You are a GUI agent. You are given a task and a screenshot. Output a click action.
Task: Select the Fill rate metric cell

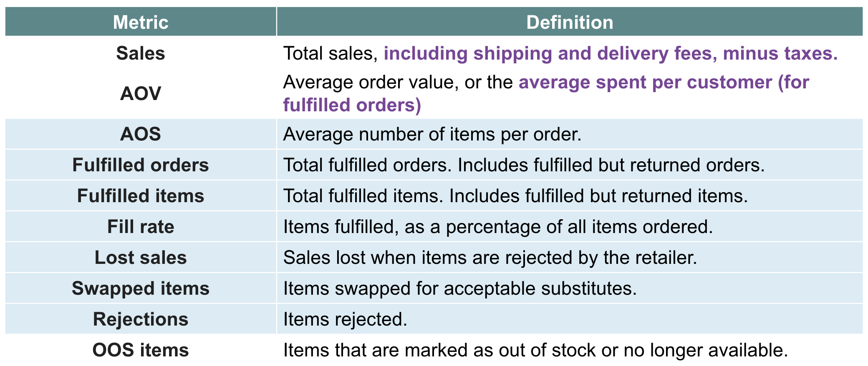pos(141,227)
